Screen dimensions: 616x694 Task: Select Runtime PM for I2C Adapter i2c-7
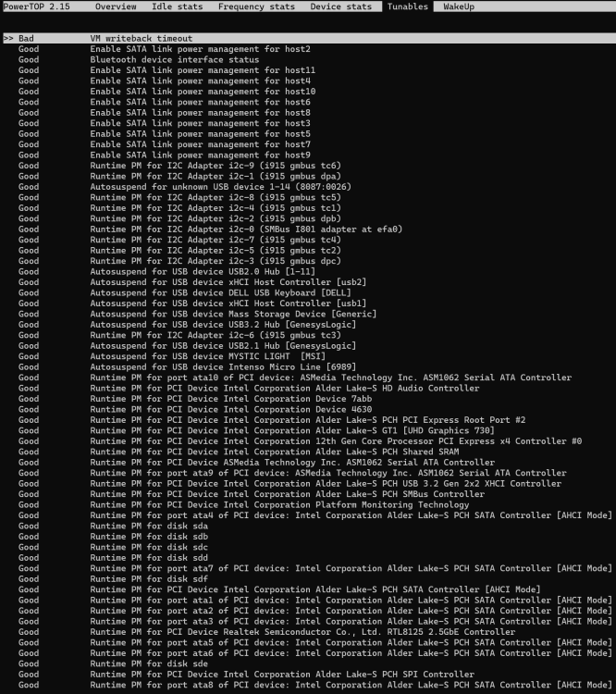[x=179, y=240]
